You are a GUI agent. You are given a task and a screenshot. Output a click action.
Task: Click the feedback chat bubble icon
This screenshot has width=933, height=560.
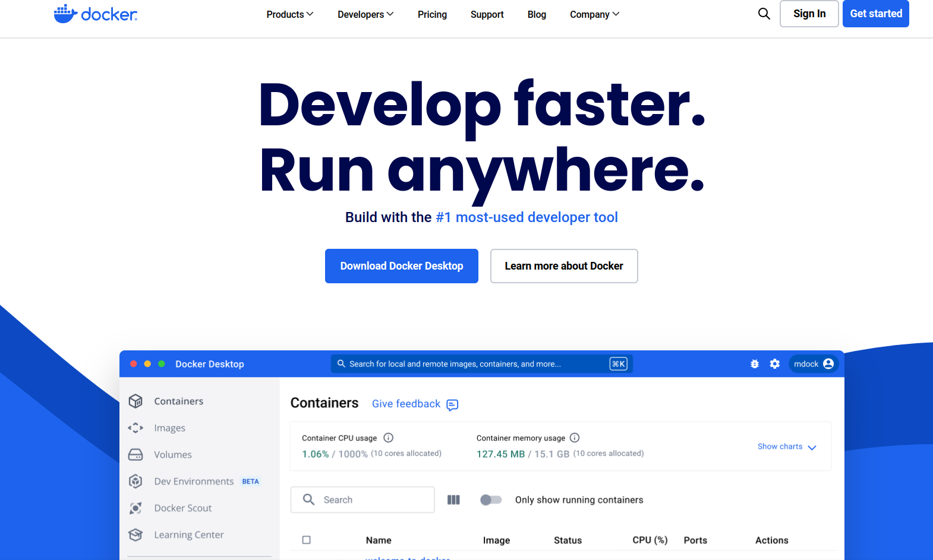coord(452,405)
